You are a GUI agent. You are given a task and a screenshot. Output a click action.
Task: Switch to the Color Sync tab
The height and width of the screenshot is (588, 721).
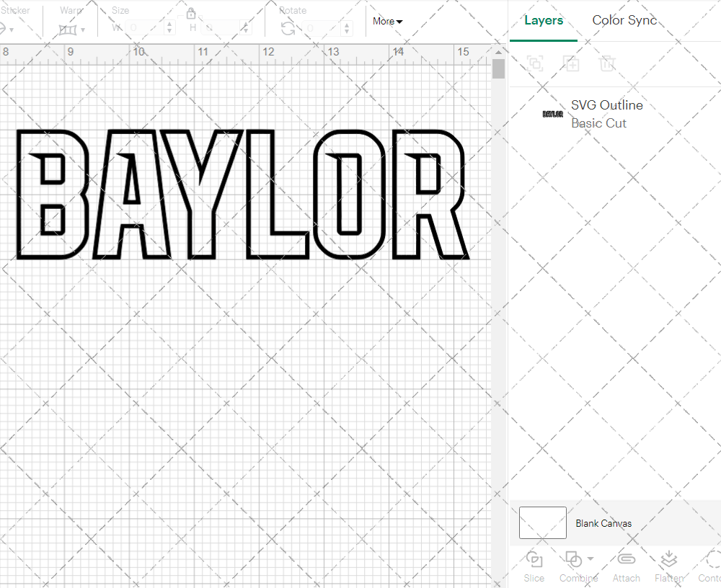click(x=624, y=20)
